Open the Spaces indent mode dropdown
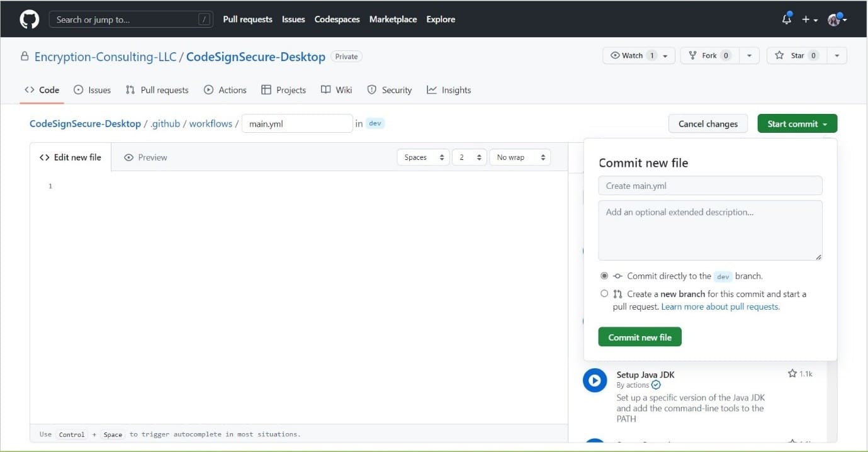 point(423,157)
